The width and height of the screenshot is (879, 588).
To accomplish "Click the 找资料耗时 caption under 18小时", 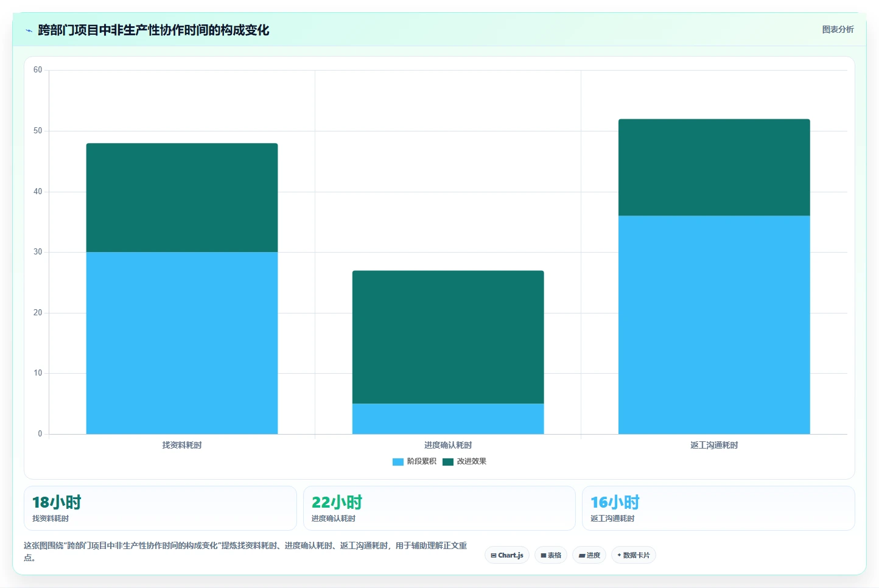I will click(x=51, y=519).
